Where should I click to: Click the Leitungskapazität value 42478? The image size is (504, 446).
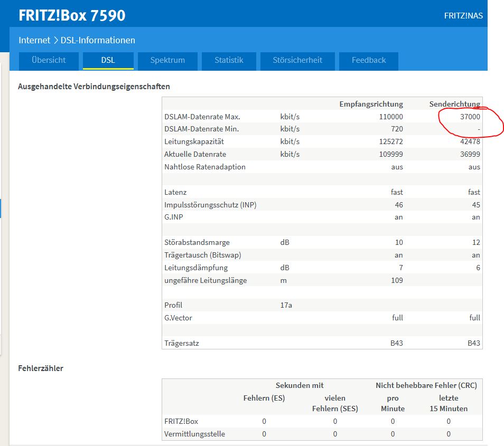[470, 141]
